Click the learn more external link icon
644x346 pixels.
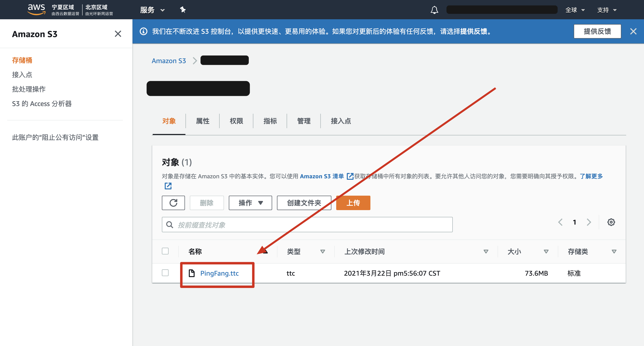[x=168, y=186]
